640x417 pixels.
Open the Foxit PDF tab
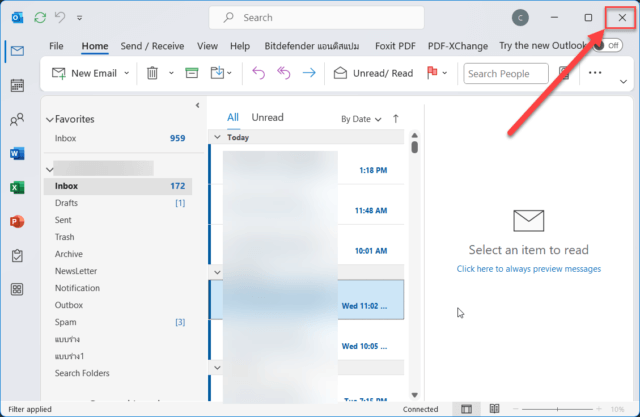(395, 46)
